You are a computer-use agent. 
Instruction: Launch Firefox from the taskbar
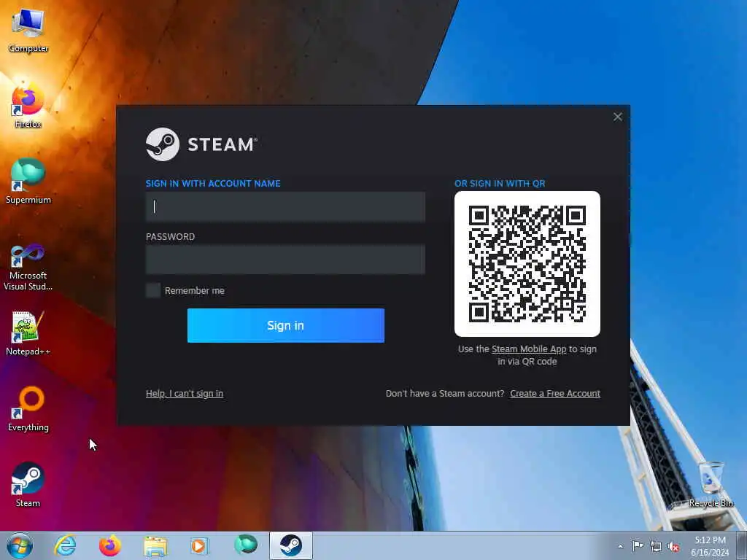(110, 545)
